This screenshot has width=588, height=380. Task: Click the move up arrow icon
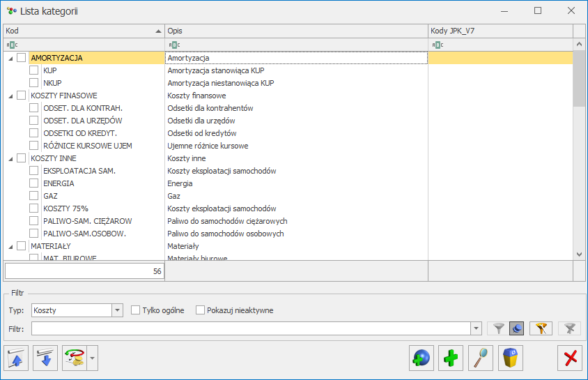click(17, 358)
